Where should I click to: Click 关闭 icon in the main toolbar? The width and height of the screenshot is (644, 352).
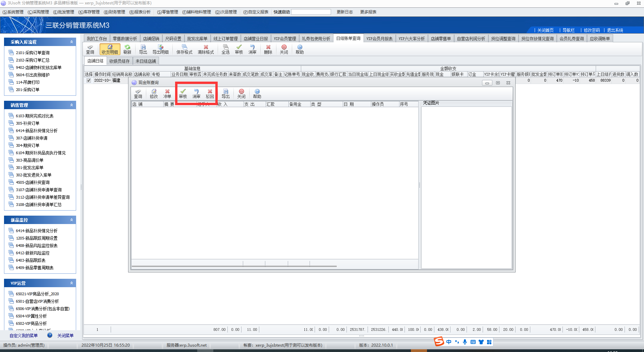coord(284,49)
